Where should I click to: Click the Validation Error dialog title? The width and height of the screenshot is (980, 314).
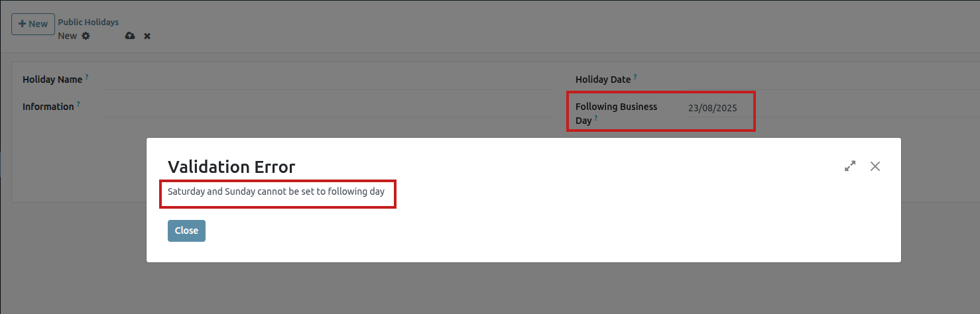click(x=231, y=166)
